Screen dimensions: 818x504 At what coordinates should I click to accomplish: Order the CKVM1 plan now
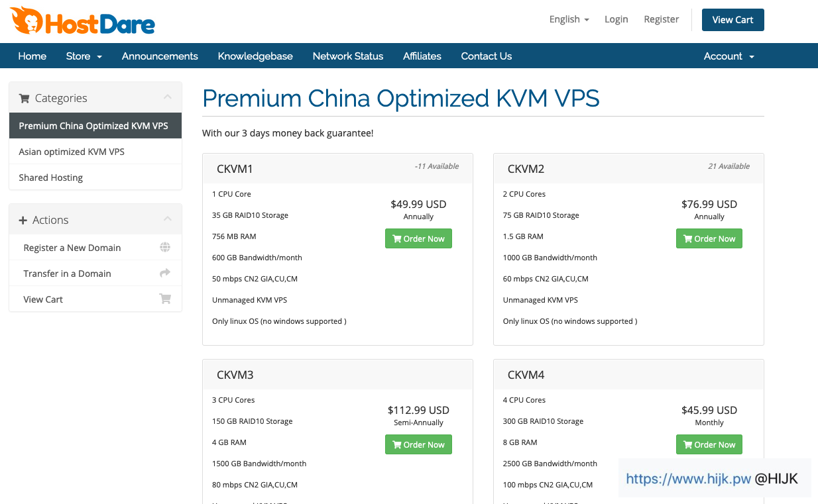418,238
